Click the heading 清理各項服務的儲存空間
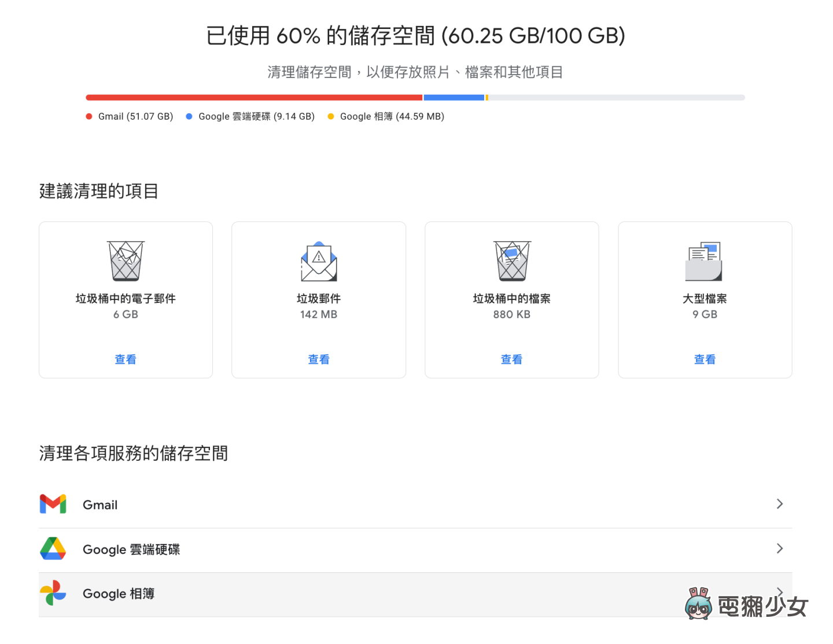 (134, 453)
